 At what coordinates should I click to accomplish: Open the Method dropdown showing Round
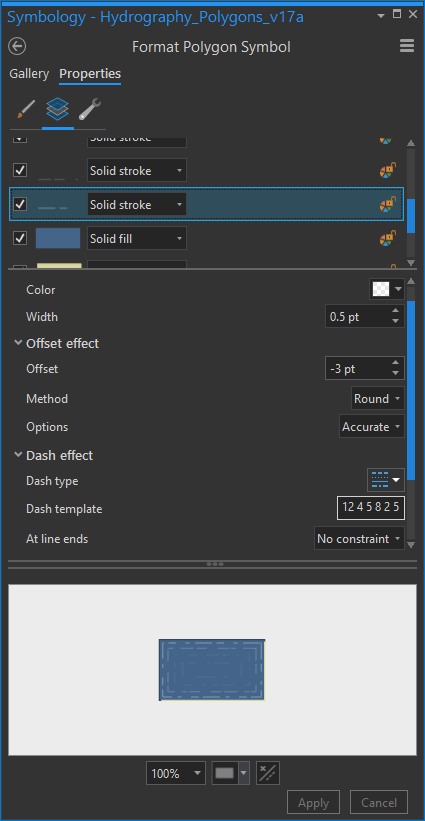click(378, 398)
